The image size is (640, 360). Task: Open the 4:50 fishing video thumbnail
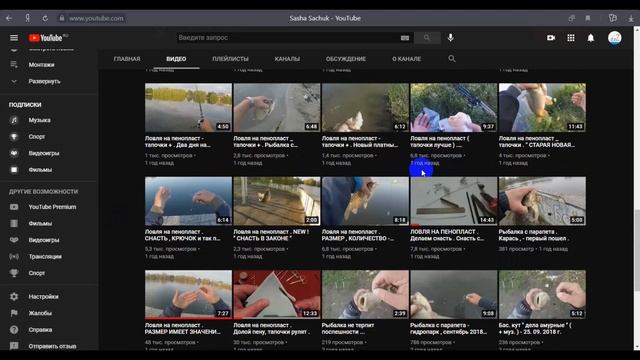(x=188, y=108)
